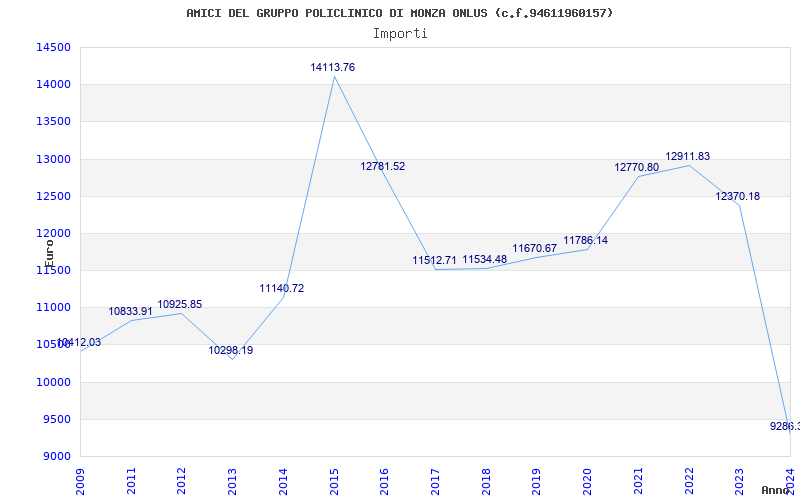Click the x-axis year 2017

click(435, 482)
